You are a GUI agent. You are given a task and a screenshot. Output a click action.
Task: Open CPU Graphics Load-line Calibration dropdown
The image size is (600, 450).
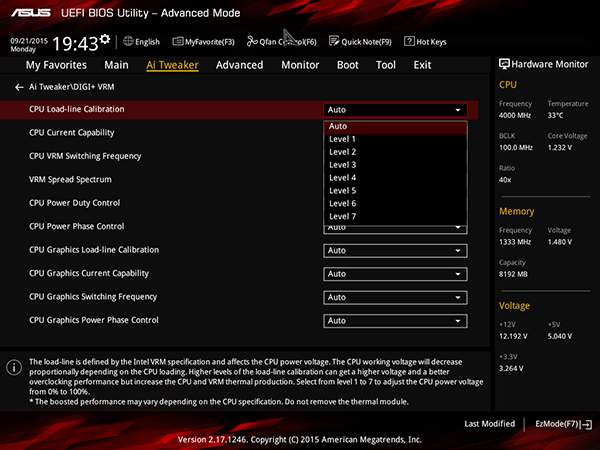pyautogui.click(x=395, y=251)
